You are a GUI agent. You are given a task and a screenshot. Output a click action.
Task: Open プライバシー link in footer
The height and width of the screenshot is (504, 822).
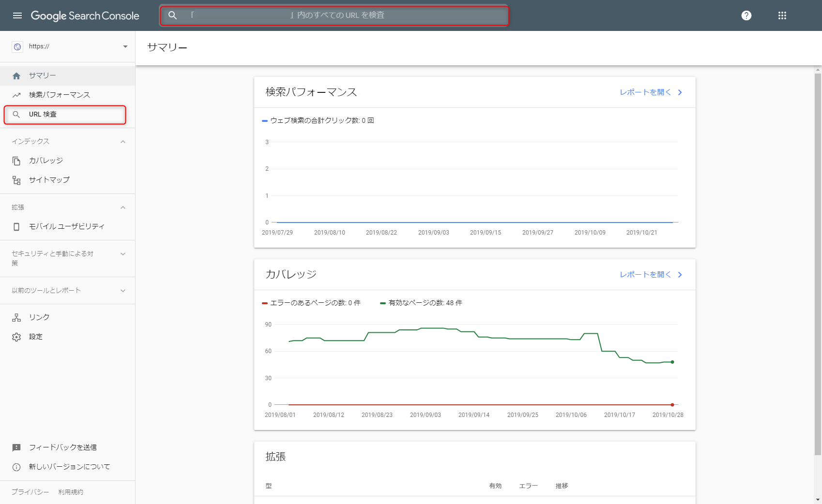tap(30, 492)
